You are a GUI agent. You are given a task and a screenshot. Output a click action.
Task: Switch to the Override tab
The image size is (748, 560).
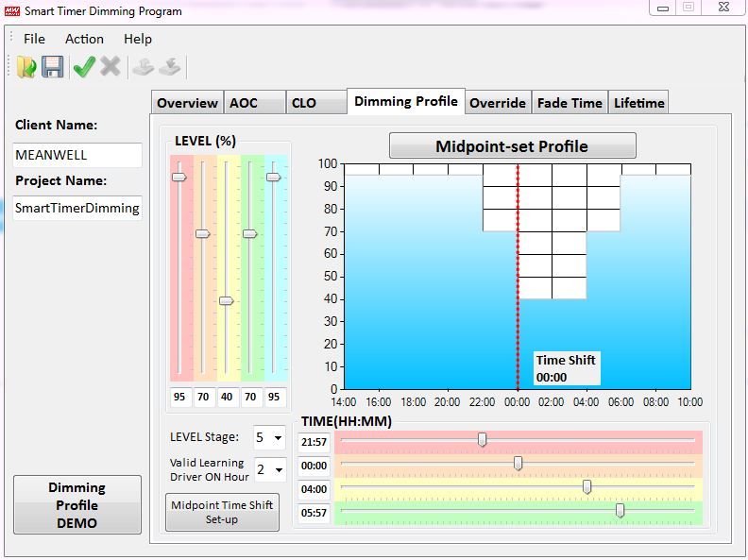[497, 103]
